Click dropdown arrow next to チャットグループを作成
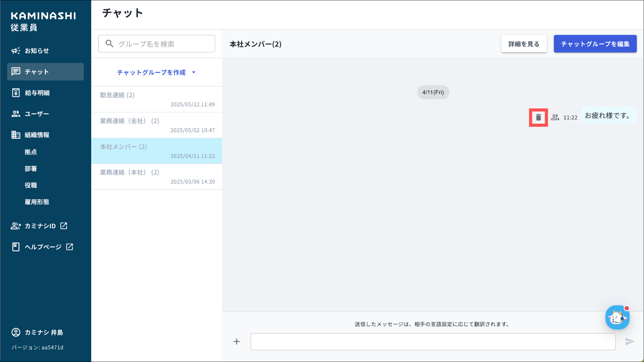The image size is (644, 362). (194, 72)
